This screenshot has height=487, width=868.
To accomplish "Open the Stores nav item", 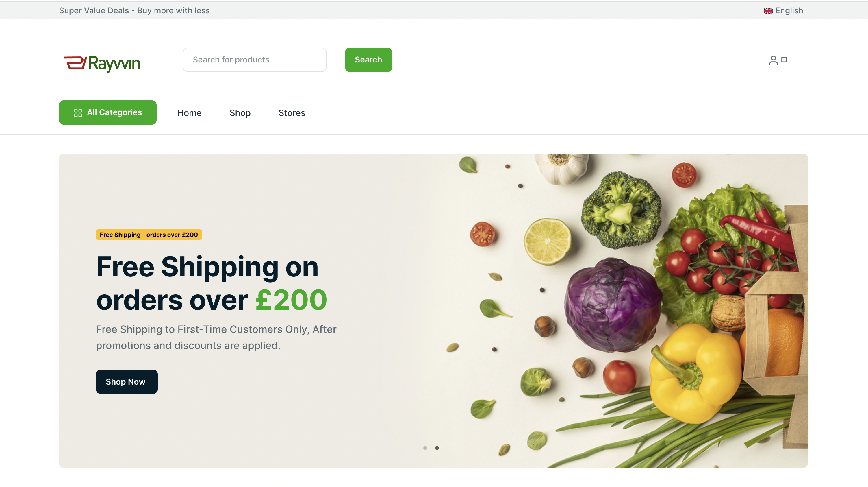I will 292,113.
